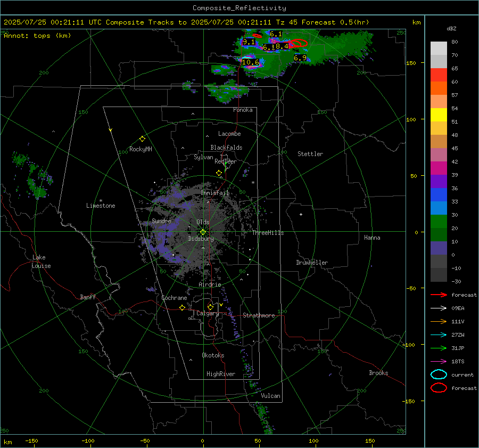Image resolution: width=479 pixels, height=448 pixels.
Task: Click the Ponoka city label
Action: coord(243,110)
